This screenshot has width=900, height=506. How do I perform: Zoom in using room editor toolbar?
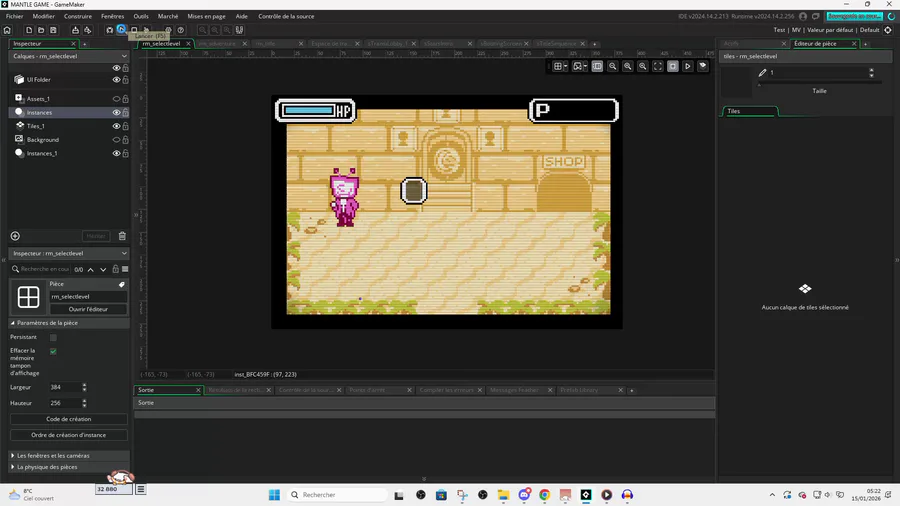tap(642, 66)
